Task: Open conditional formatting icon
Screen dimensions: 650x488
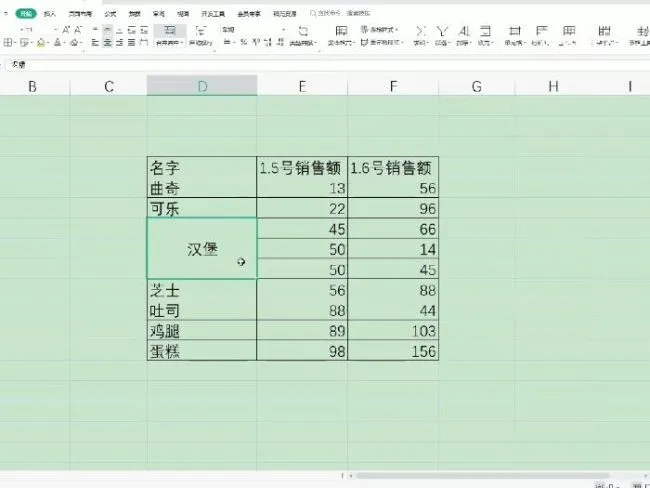Action: pyautogui.click(x=341, y=31)
